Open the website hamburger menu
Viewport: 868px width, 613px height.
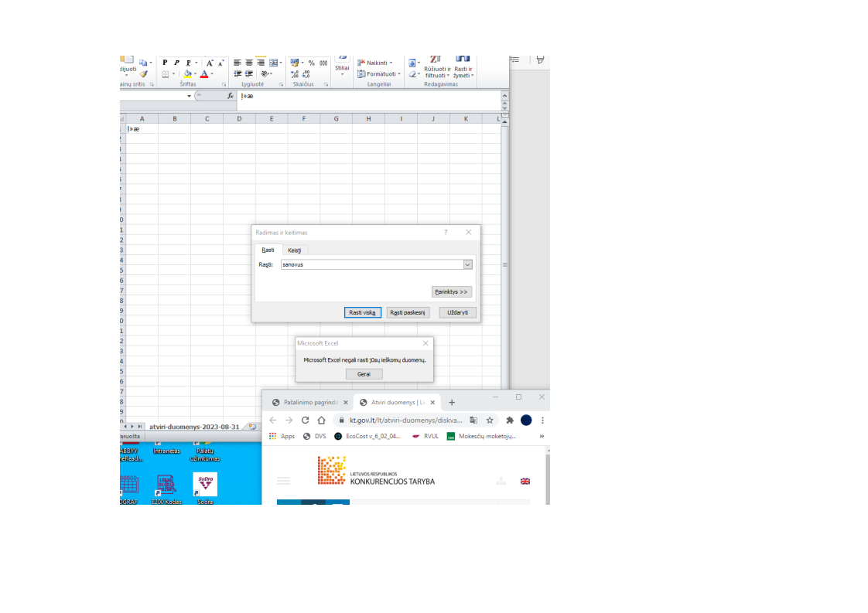[283, 481]
